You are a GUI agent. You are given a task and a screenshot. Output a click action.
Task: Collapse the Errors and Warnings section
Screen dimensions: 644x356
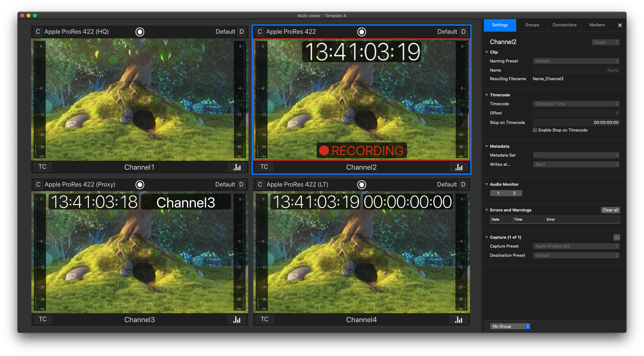tap(487, 210)
